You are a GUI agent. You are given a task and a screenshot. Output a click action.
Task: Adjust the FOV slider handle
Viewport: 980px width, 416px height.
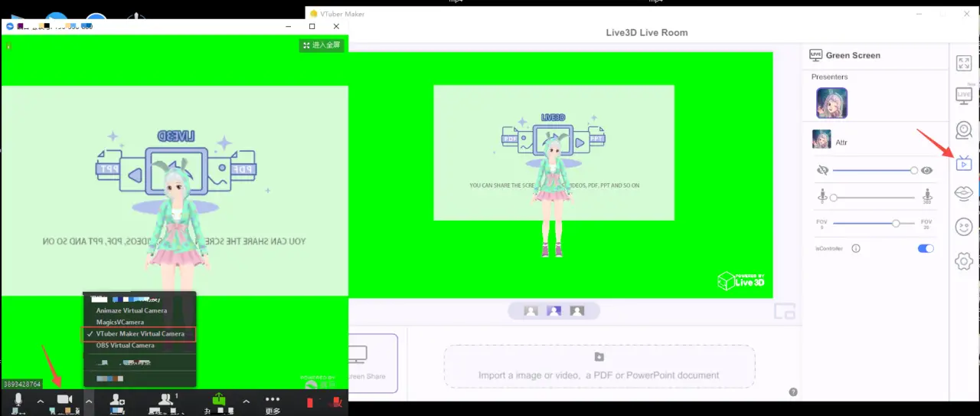pyautogui.click(x=895, y=223)
